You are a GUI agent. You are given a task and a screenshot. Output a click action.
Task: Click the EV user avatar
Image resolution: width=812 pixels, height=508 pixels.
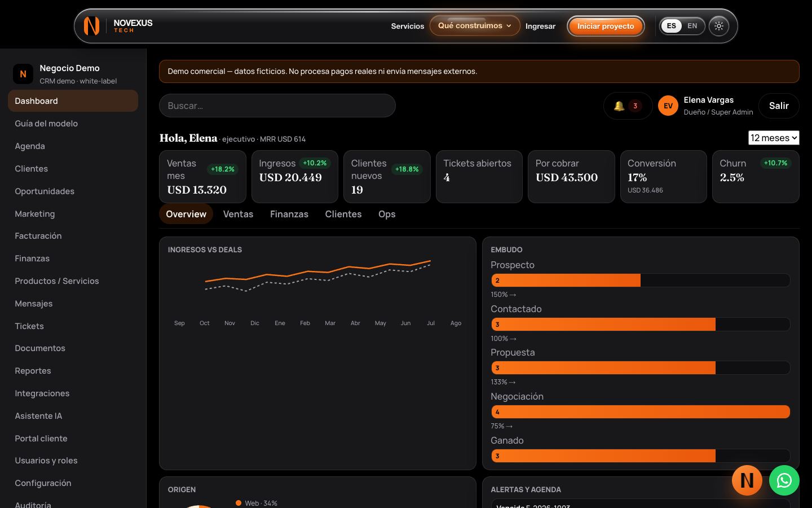(x=668, y=106)
